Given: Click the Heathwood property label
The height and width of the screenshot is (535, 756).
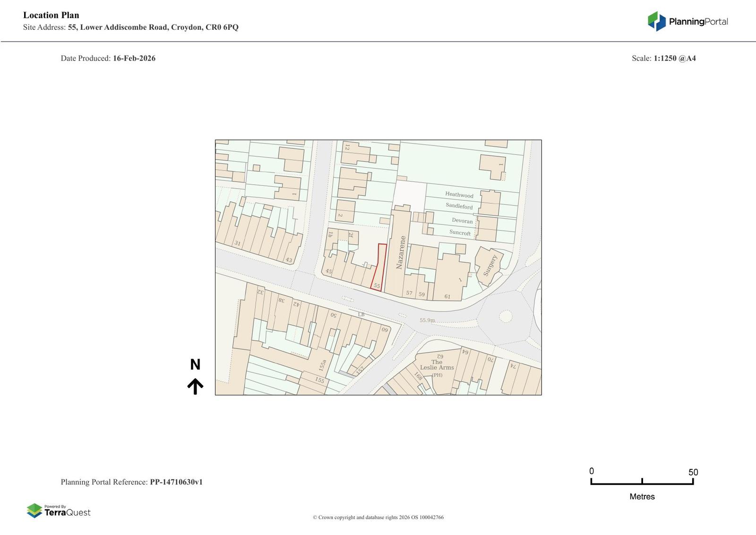Looking at the screenshot, I should [x=459, y=195].
